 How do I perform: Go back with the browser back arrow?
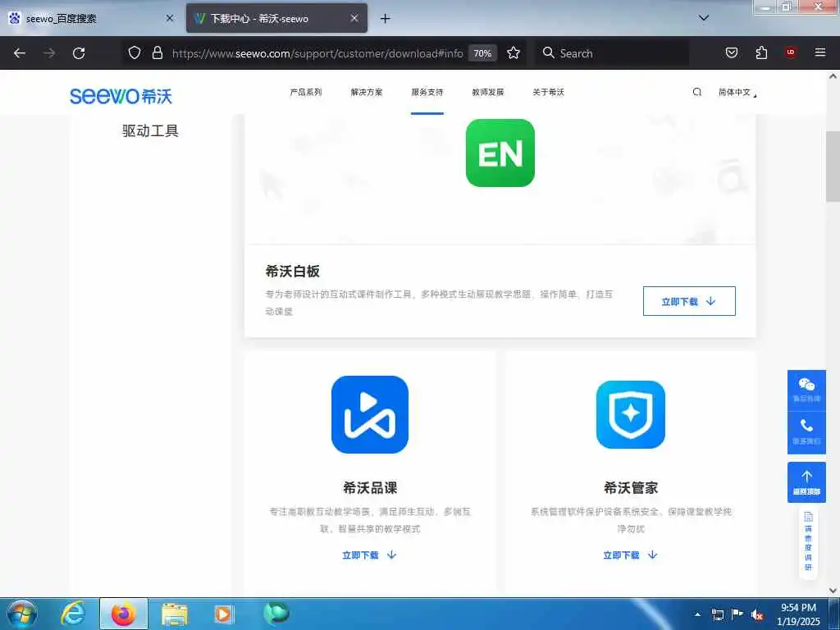[20, 53]
